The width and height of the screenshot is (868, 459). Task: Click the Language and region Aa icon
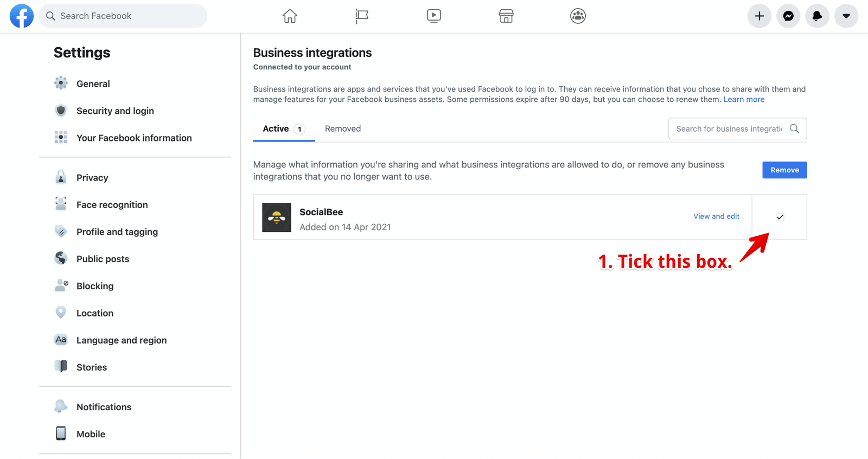61,339
